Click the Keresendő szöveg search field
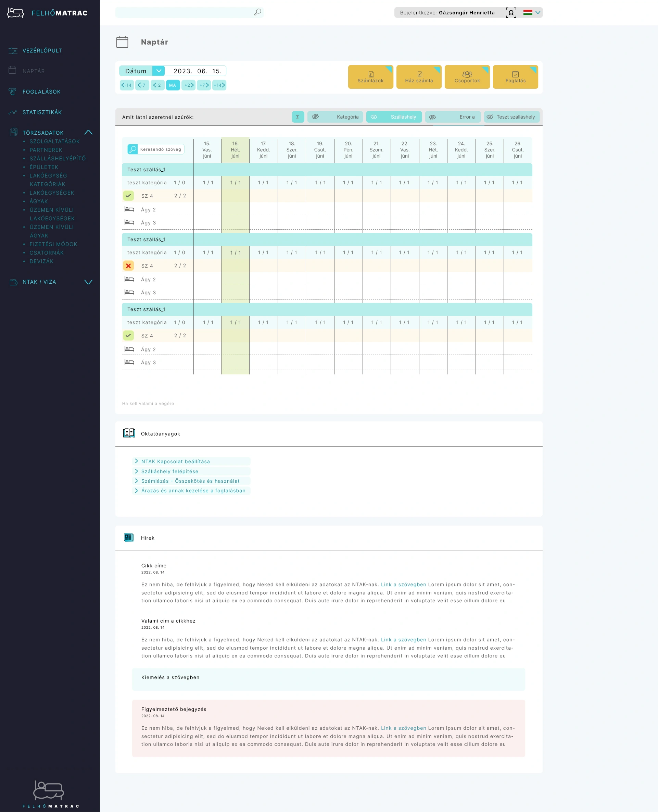 [x=160, y=149]
